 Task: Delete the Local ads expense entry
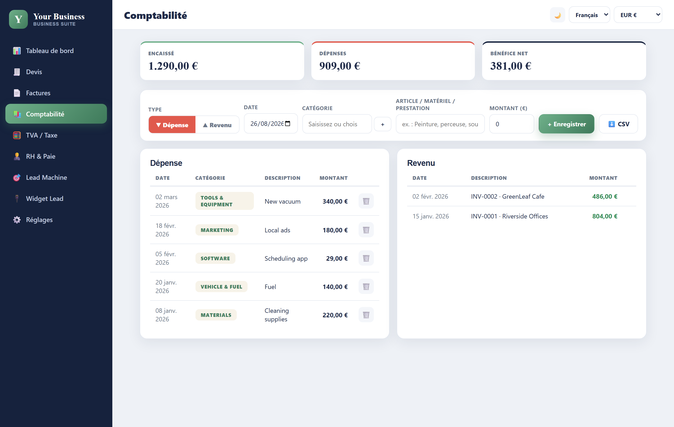366,230
